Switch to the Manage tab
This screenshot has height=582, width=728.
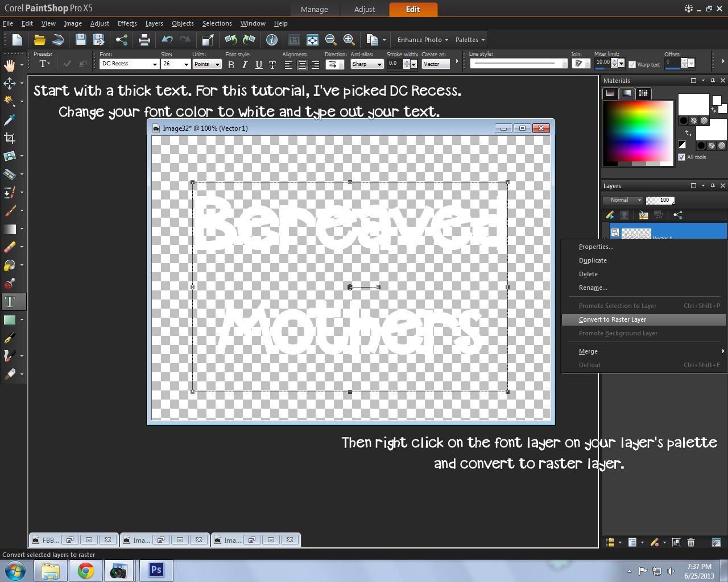(315, 9)
